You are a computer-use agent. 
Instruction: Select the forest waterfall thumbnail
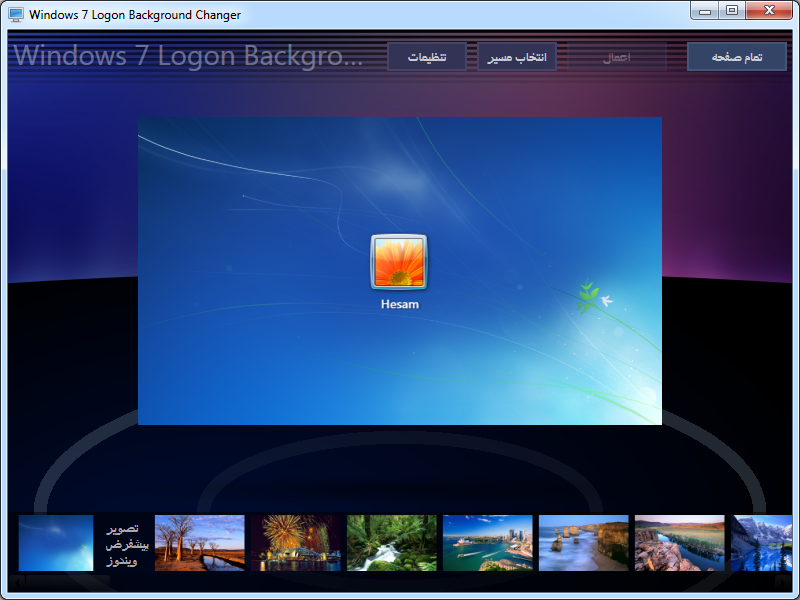tap(391, 543)
